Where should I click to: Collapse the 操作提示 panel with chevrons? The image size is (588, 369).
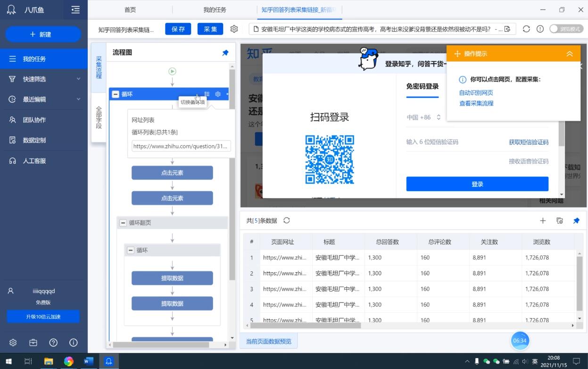(x=570, y=54)
